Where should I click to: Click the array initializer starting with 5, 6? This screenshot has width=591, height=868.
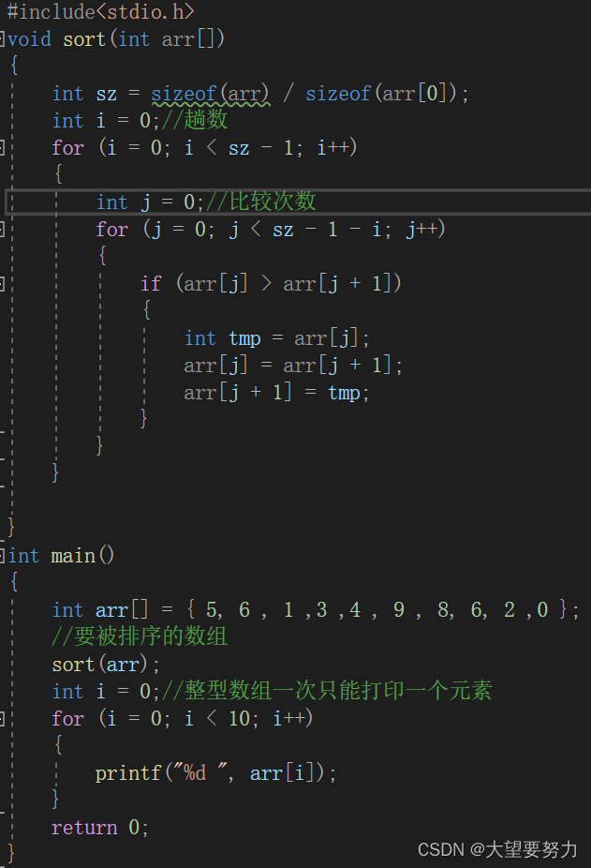click(x=378, y=610)
